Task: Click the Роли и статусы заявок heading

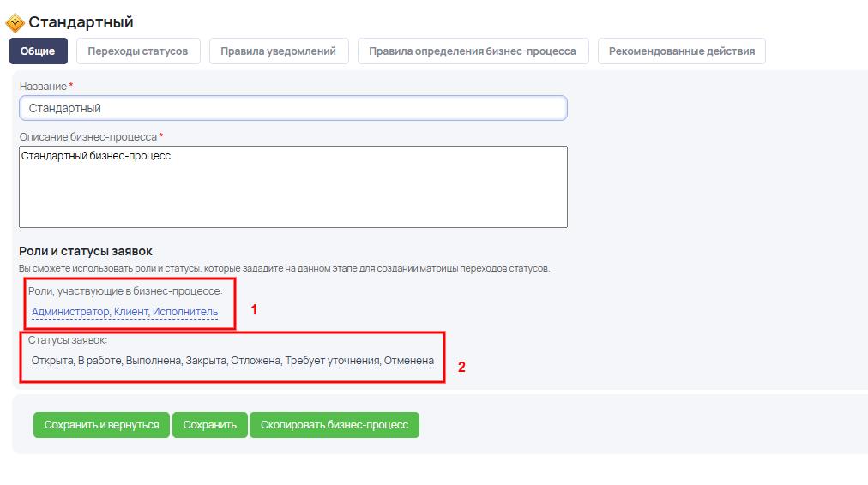Action: (x=85, y=251)
